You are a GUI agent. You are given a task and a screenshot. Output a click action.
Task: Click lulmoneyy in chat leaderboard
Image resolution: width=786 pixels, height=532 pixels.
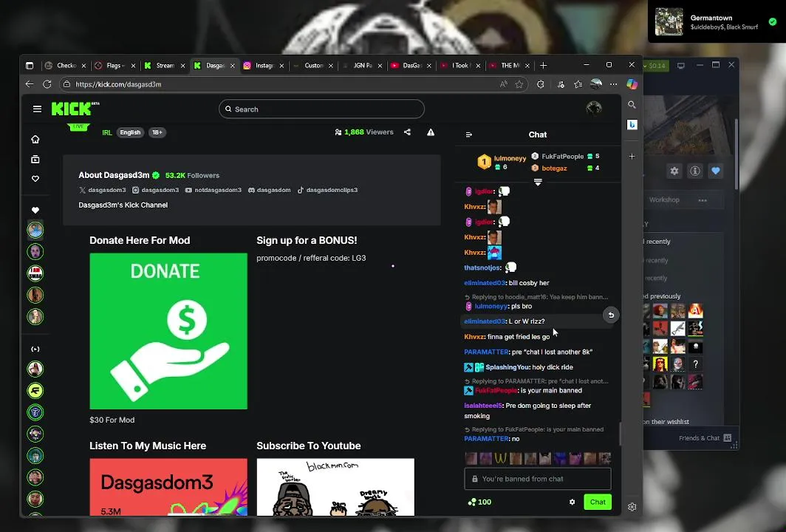[510, 158]
